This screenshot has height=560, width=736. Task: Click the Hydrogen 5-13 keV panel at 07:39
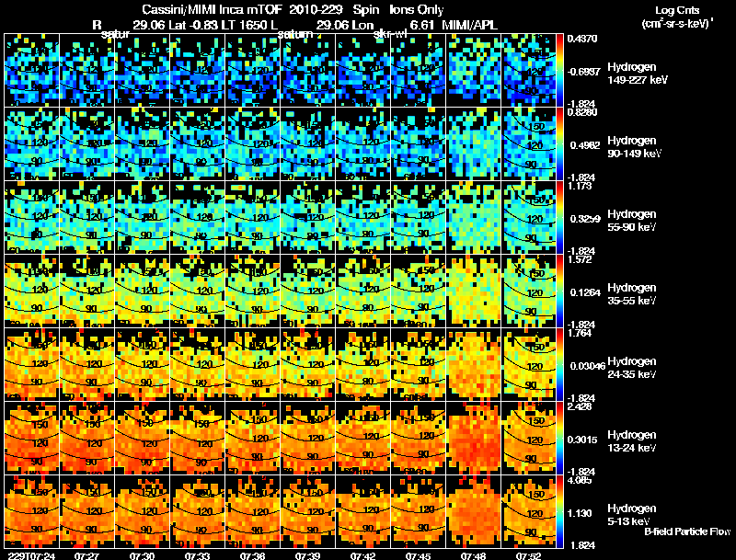tap(308, 511)
